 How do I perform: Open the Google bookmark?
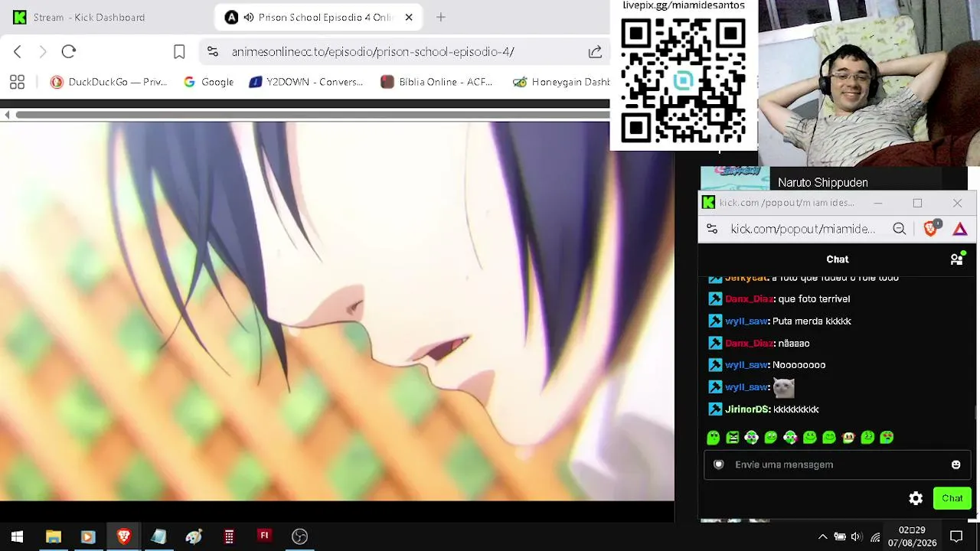click(209, 82)
